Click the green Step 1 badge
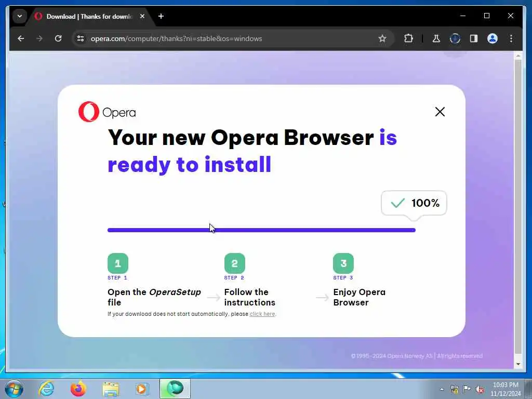Viewport: 532px width, 399px height. pos(118,263)
